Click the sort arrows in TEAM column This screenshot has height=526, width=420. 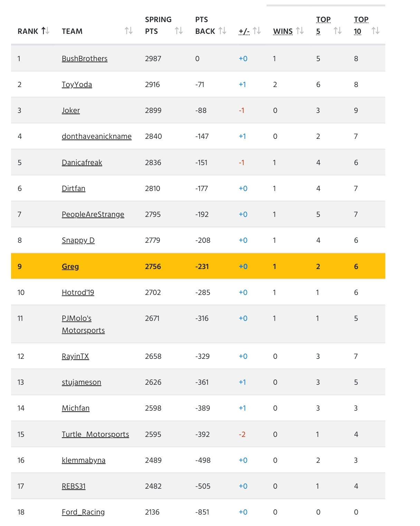click(128, 31)
